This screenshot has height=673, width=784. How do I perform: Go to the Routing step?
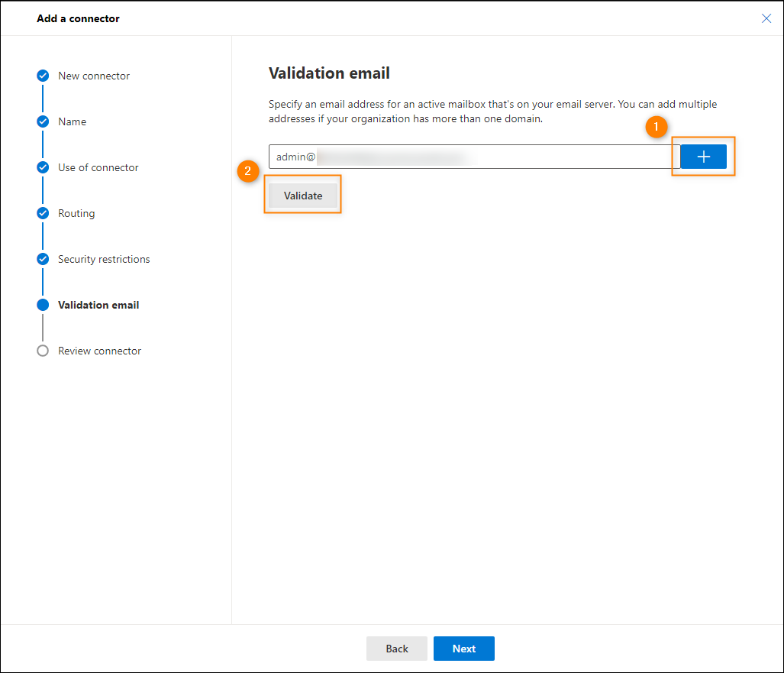point(76,213)
